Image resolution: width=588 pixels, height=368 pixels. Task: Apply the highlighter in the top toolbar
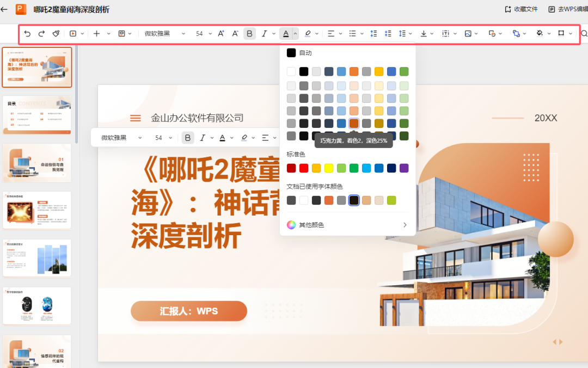[308, 34]
